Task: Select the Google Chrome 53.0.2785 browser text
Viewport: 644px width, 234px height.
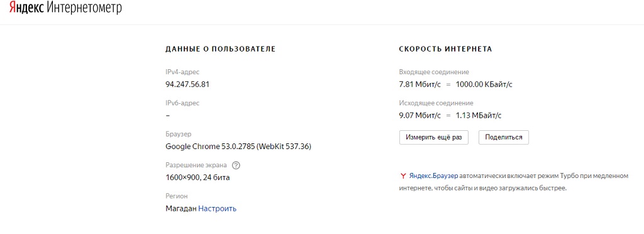Action: tap(238, 147)
